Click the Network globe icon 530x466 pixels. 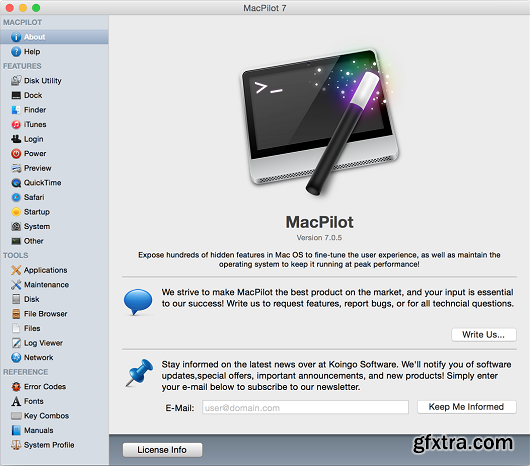point(16,357)
